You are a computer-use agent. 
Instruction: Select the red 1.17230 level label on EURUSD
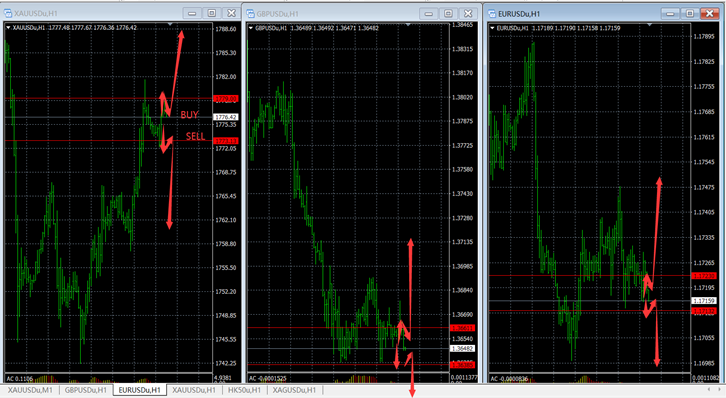pos(704,276)
